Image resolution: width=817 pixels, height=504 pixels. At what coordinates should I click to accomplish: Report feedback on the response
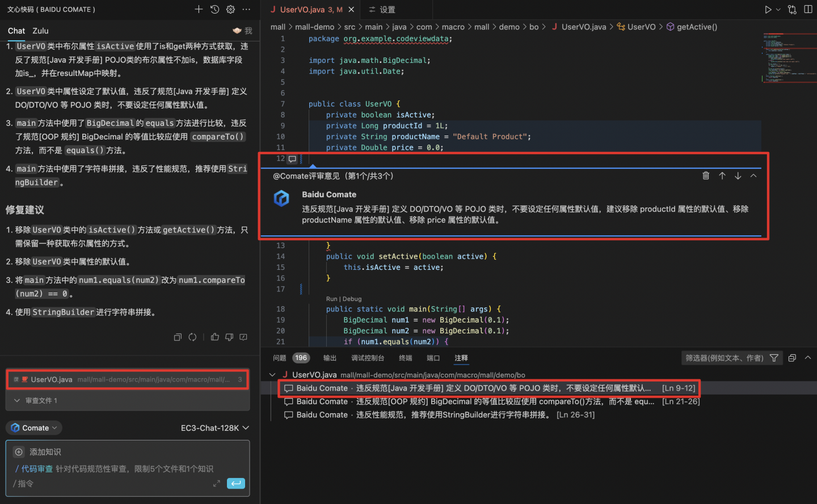click(x=243, y=337)
